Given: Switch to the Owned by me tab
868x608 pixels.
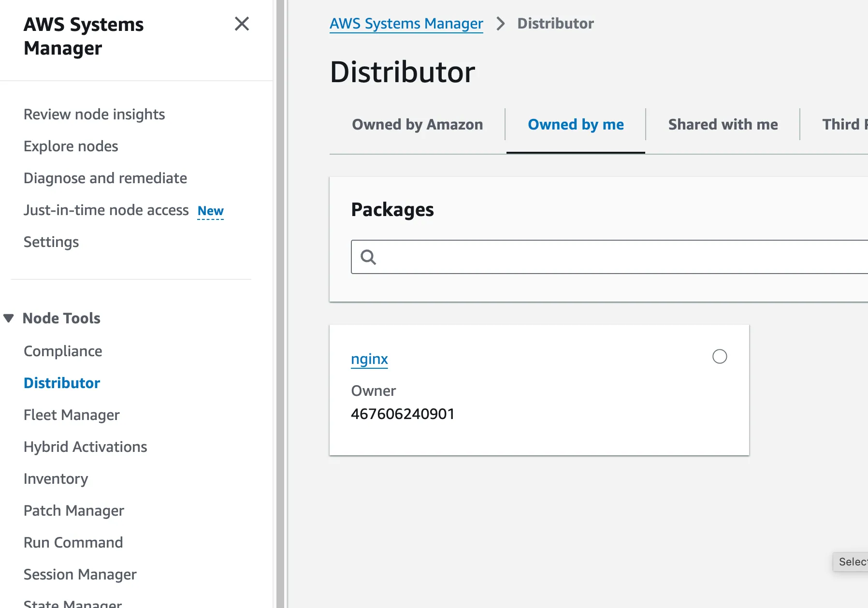Looking at the screenshot, I should tap(576, 125).
